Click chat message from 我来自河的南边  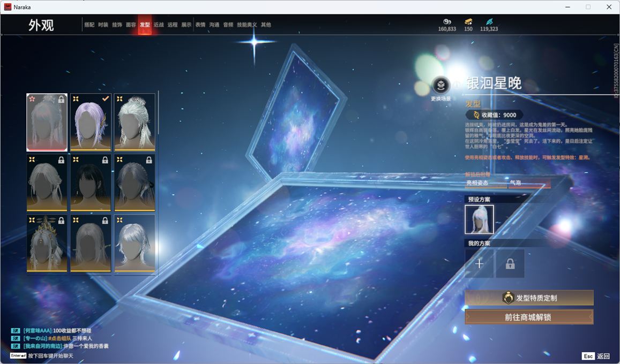pos(60,346)
